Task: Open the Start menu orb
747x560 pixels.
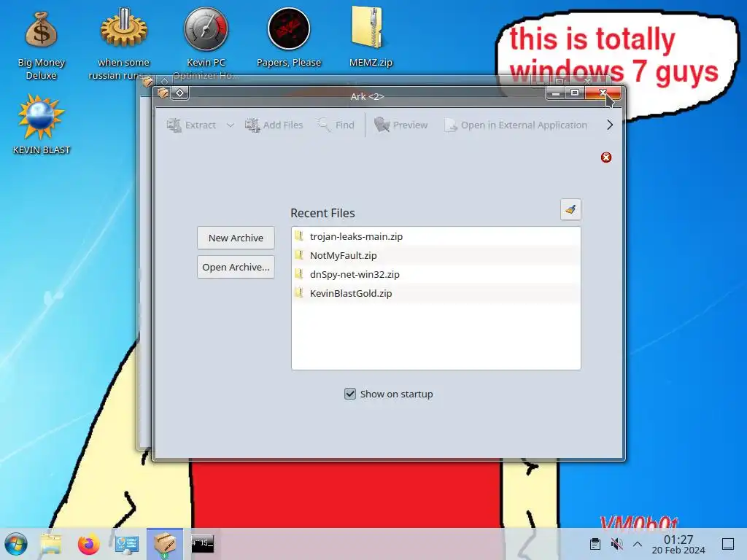Action: [16, 544]
